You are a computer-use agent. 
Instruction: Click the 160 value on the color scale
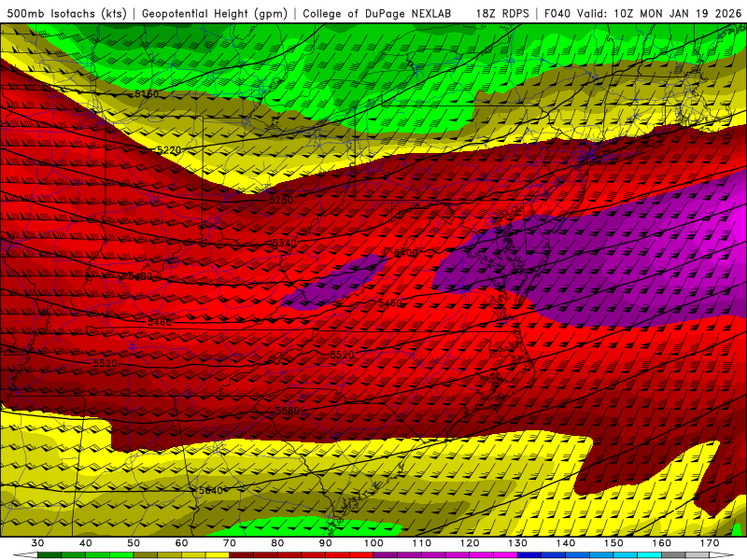pyautogui.click(x=662, y=543)
